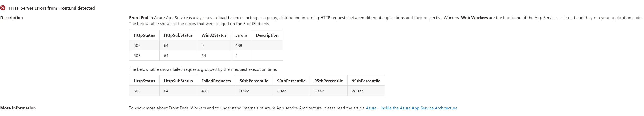Click the 28 sec percentile value
644x116 pixels.
(357, 91)
